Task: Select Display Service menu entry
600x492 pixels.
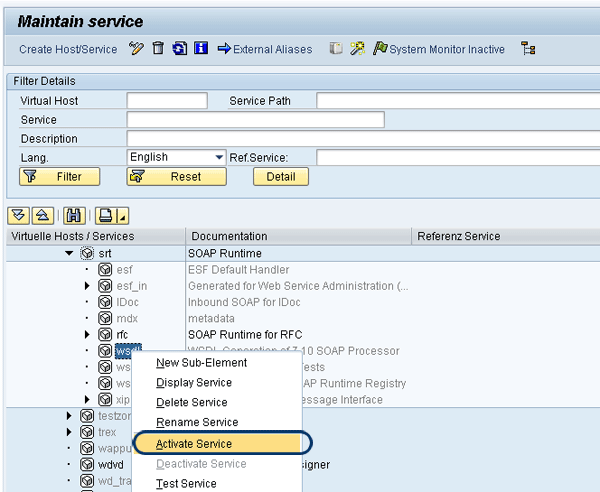Action: click(x=194, y=383)
